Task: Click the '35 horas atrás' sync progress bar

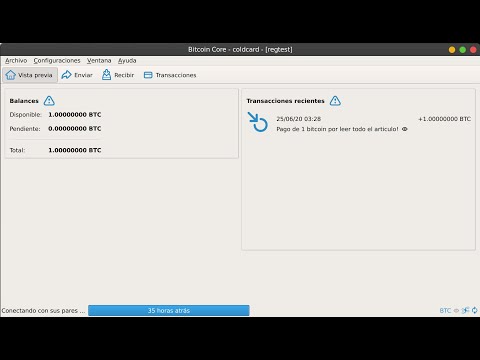Action: tap(169, 310)
